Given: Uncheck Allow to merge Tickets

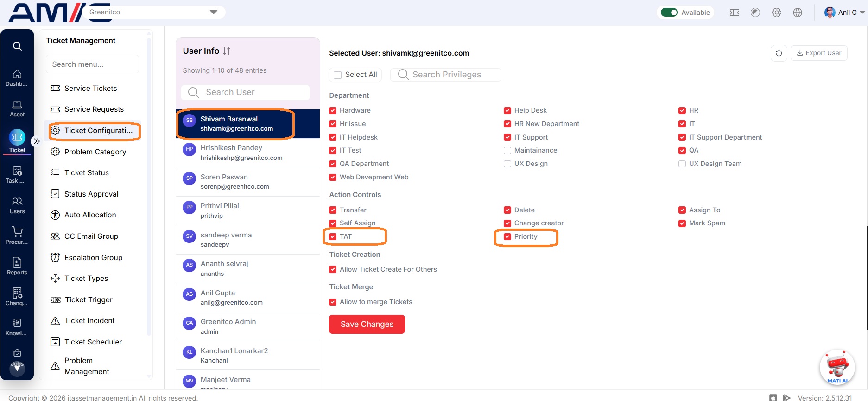Looking at the screenshot, I should point(333,302).
